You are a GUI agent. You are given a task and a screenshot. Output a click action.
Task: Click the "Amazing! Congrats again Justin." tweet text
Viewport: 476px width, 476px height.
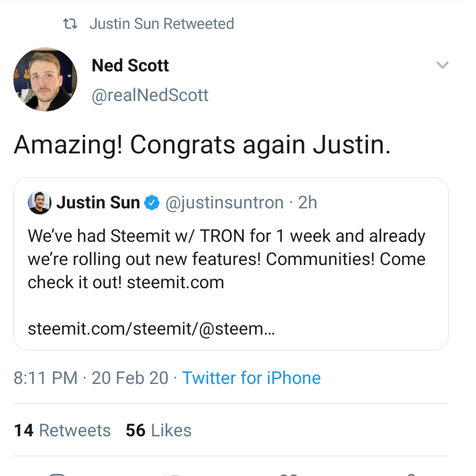(202, 145)
